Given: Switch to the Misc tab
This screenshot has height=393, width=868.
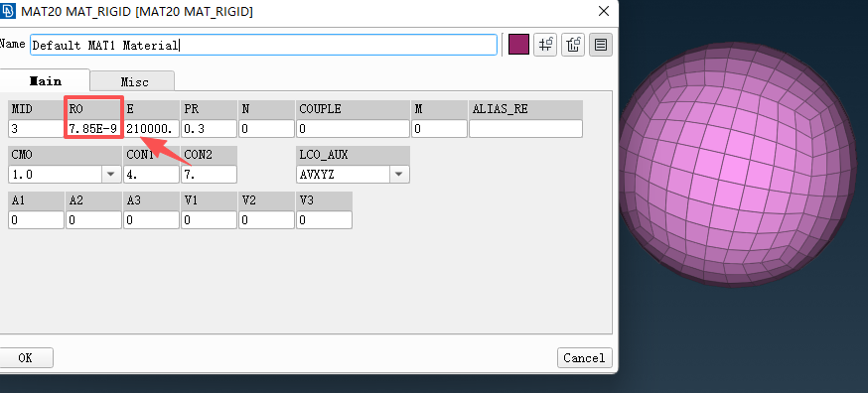Looking at the screenshot, I should coord(134,82).
